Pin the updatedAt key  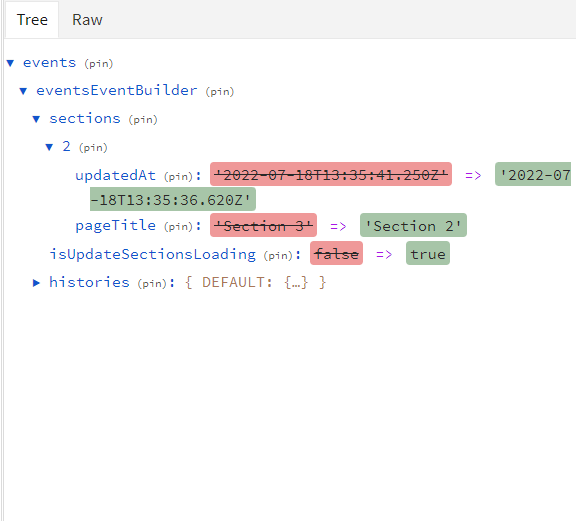pyautogui.click(x=178, y=176)
